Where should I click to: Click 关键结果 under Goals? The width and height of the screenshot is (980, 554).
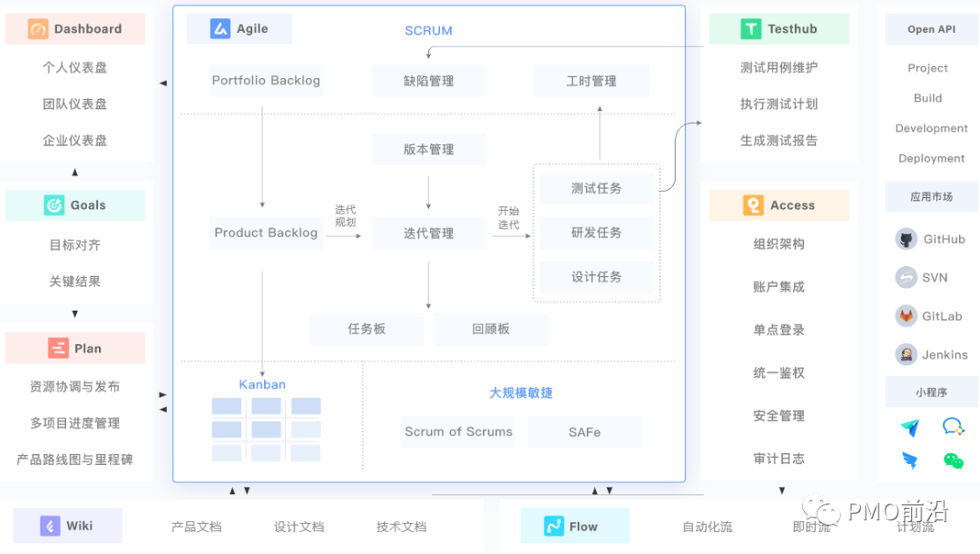75,282
